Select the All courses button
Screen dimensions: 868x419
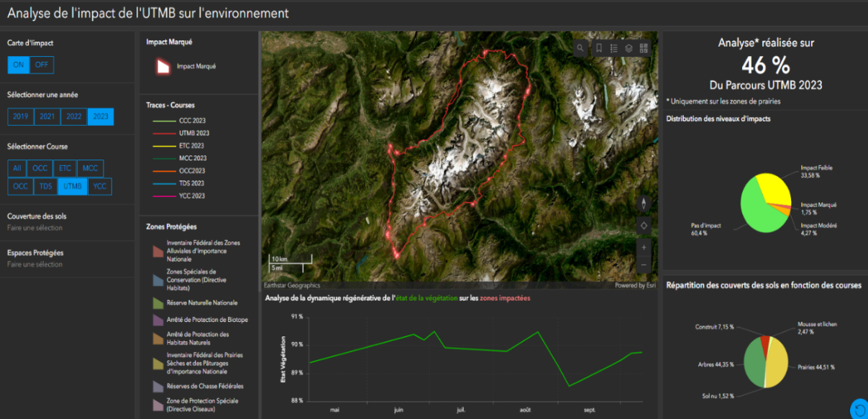17,168
